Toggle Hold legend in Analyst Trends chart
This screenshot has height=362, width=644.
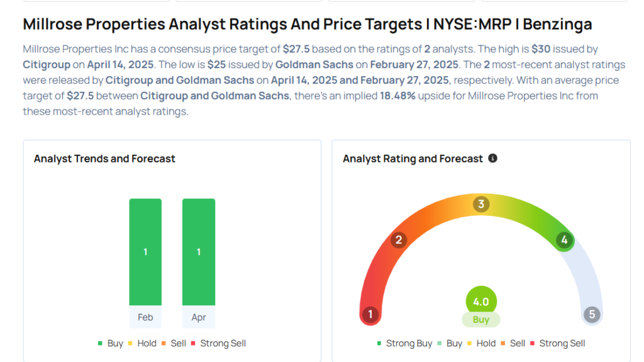[x=143, y=343]
